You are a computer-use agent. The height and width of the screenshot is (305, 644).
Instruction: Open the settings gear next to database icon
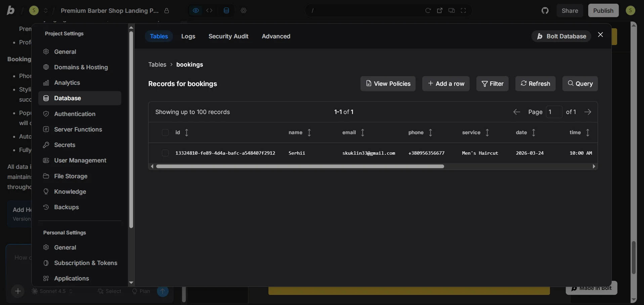tap(244, 10)
